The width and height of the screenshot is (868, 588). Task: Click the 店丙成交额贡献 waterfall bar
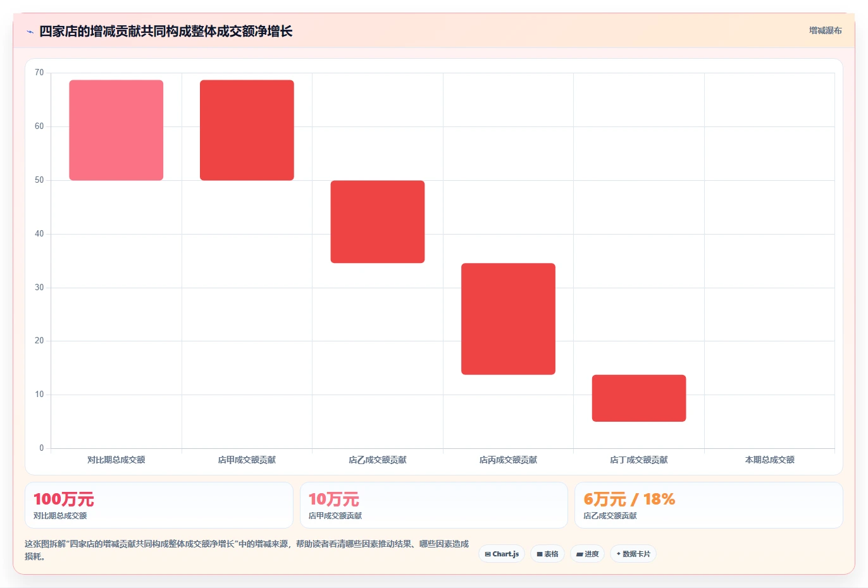click(508, 319)
